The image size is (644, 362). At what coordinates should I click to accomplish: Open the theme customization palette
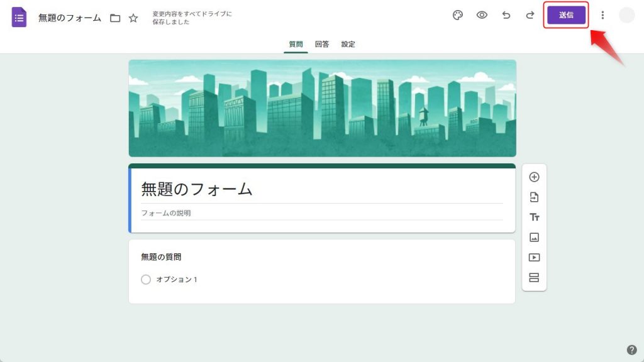(x=458, y=15)
